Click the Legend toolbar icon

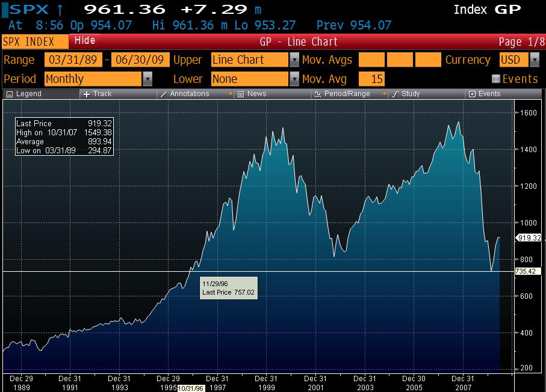pos(10,94)
